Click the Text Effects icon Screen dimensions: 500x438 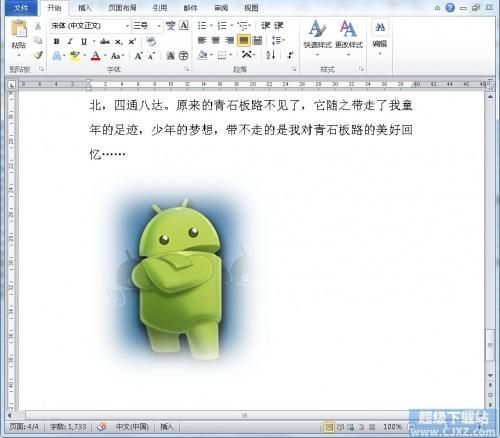[x=56, y=56]
